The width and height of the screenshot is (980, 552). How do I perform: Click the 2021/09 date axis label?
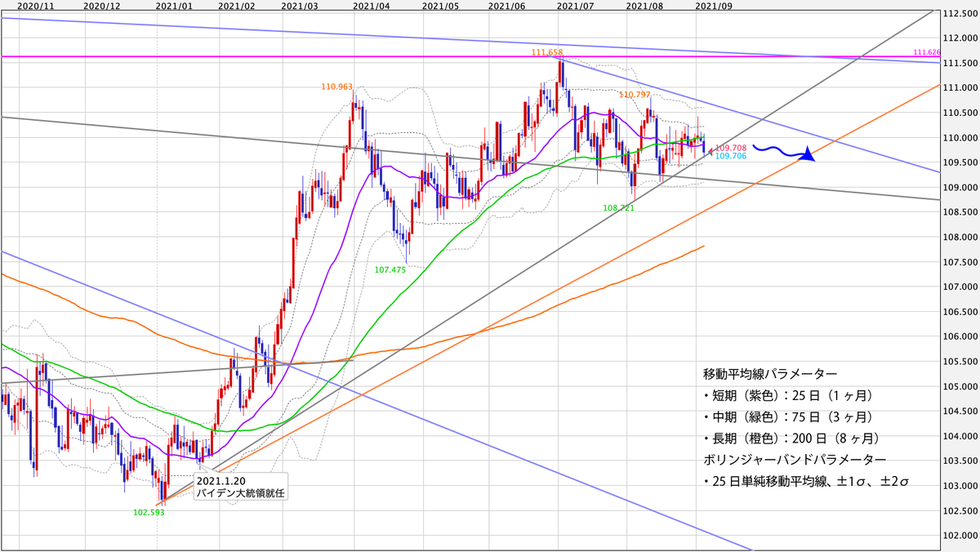click(713, 5)
